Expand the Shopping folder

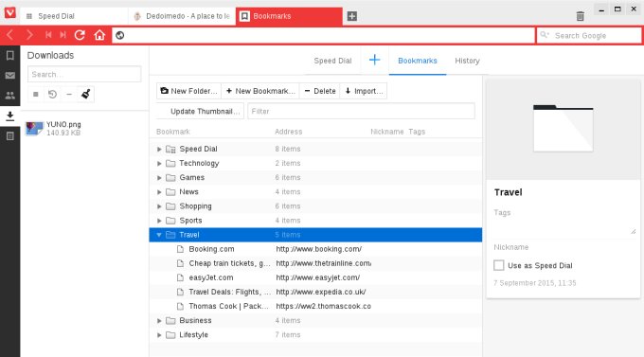click(x=159, y=206)
